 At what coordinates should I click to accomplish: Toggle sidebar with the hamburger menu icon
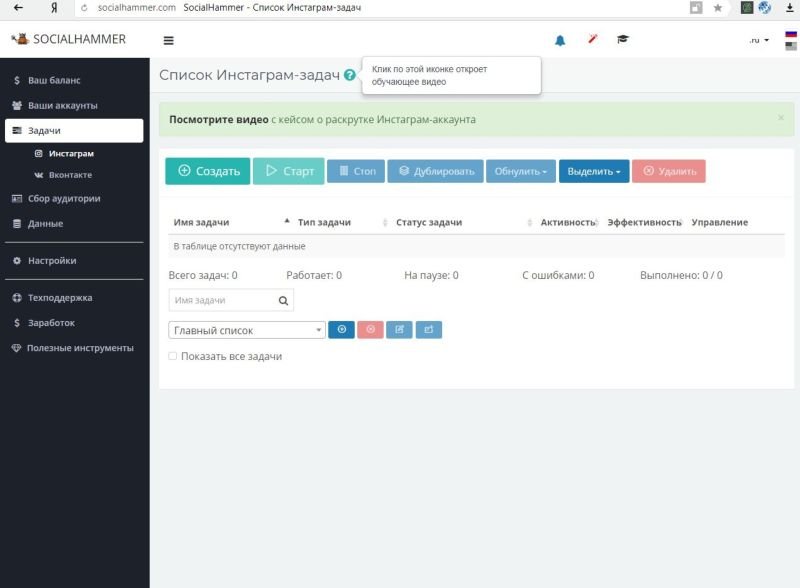point(168,41)
